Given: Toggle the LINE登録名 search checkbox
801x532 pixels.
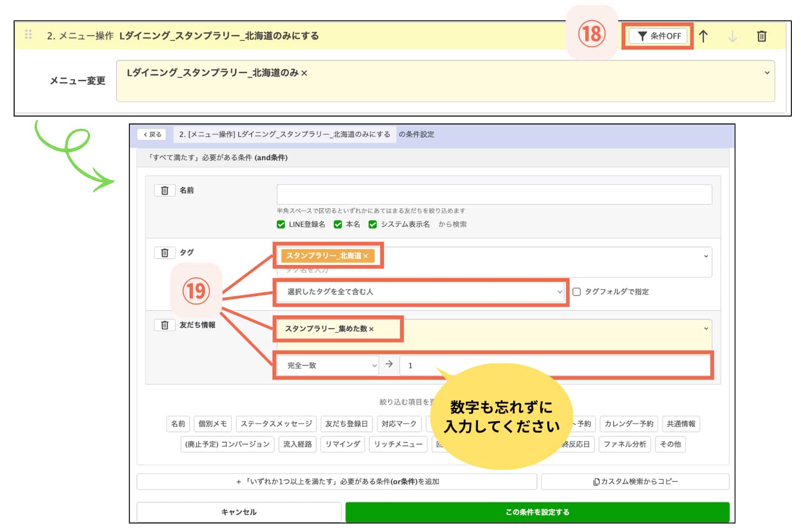Looking at the screenshot, I should pos(281,224).
